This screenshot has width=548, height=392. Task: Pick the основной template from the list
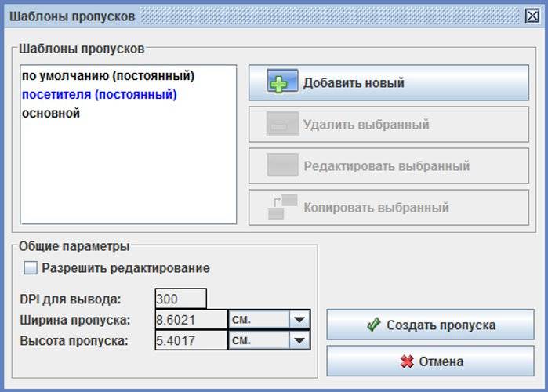51,114
